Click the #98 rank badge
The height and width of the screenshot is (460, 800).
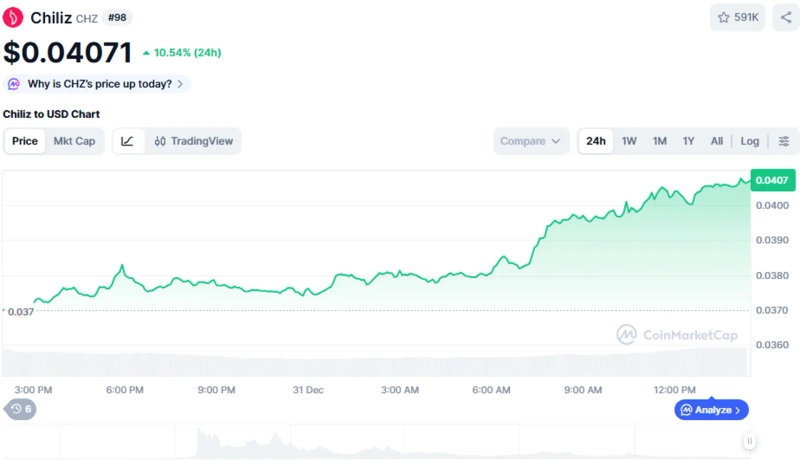pos(117,17)
